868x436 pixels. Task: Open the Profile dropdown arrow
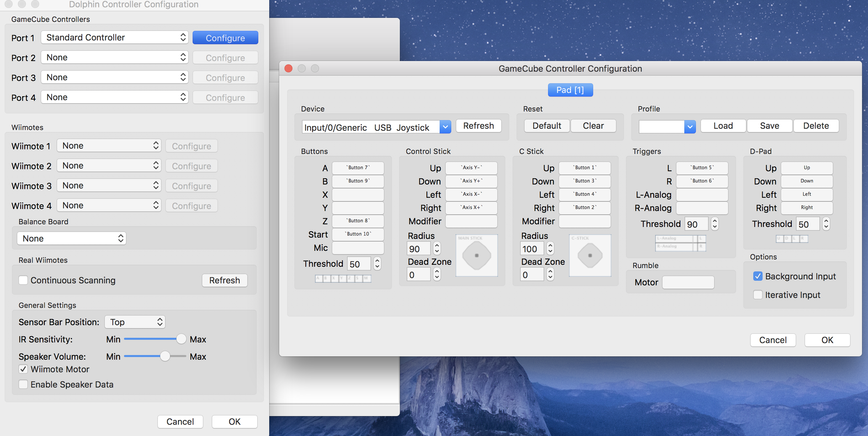point(690,127)
